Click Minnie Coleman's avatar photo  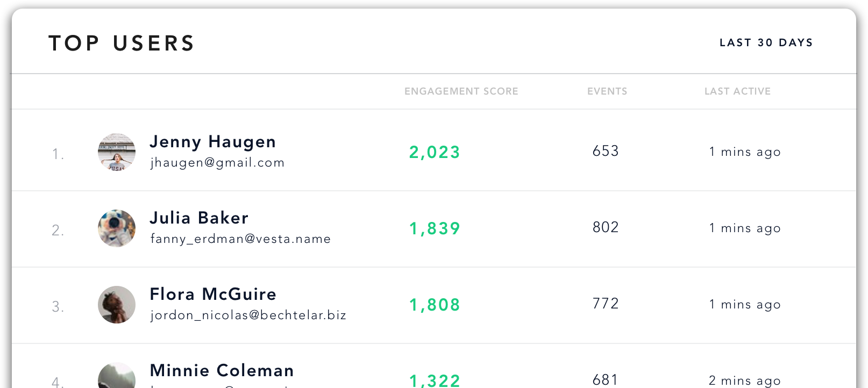(117, 376)
